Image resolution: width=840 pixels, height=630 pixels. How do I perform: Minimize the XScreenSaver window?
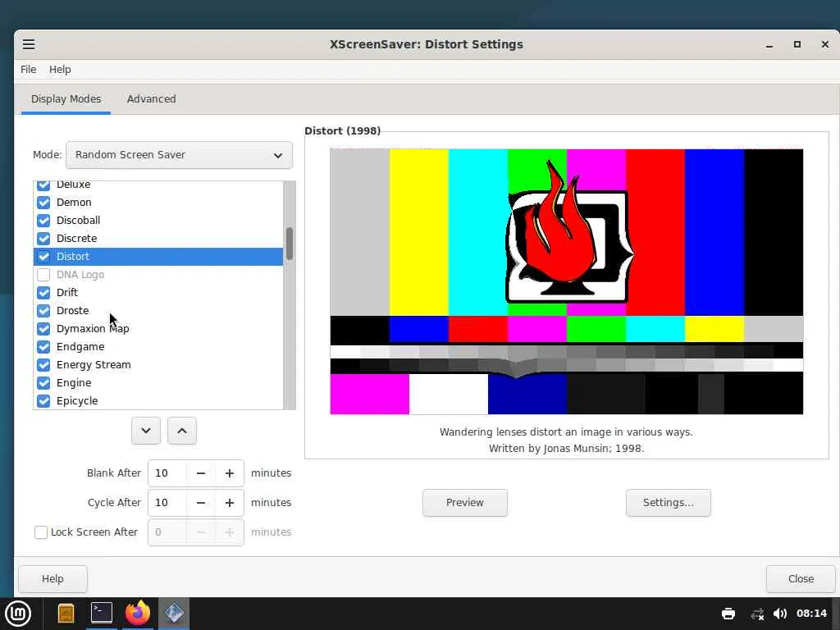[x=769, y=45]
